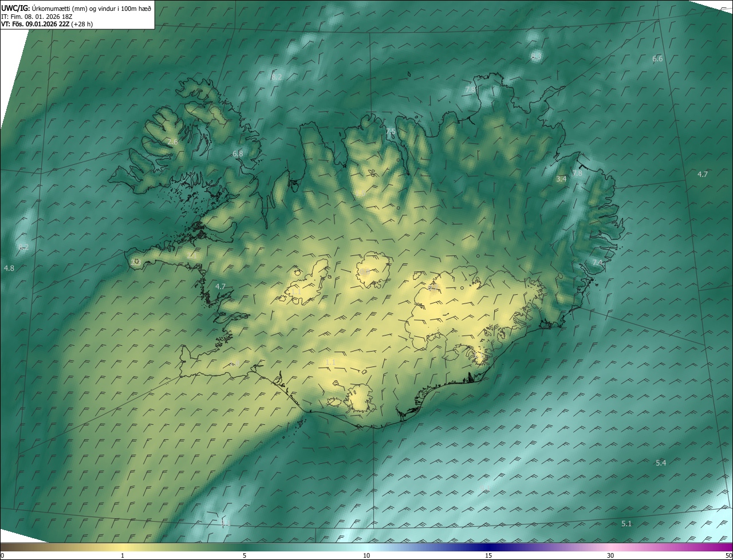The height and width of the screenshot is (560, 733).
Task: Click the 5.1 value label on the map
Action: pos(626,524)
